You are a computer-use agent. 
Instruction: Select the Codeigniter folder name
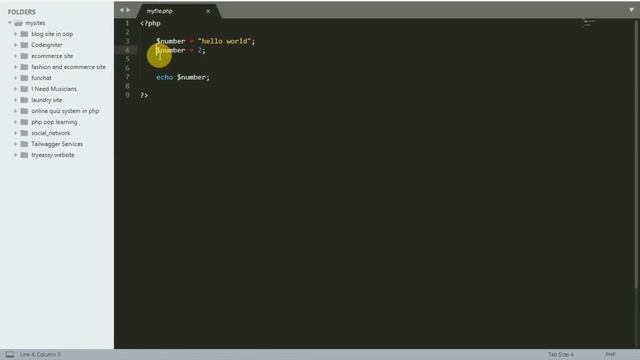click(47, 45)
